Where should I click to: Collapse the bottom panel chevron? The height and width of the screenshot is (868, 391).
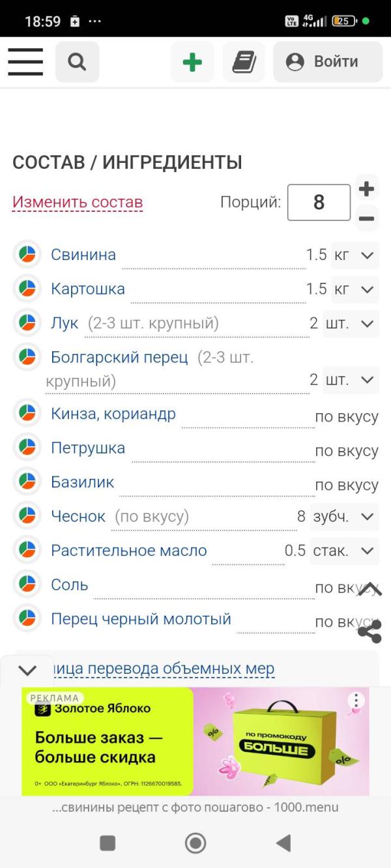(x=27, y=670)
